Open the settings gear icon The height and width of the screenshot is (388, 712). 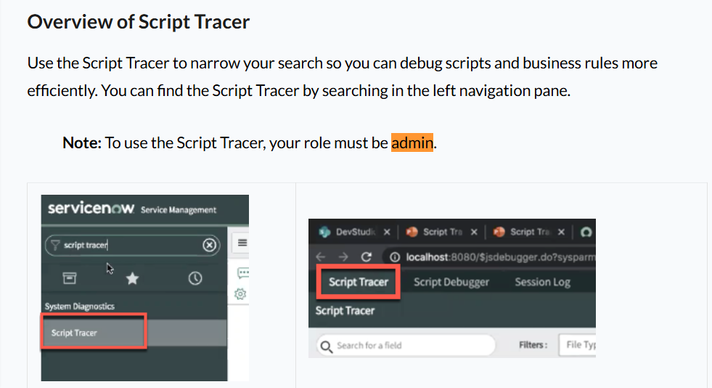(240, 294)
